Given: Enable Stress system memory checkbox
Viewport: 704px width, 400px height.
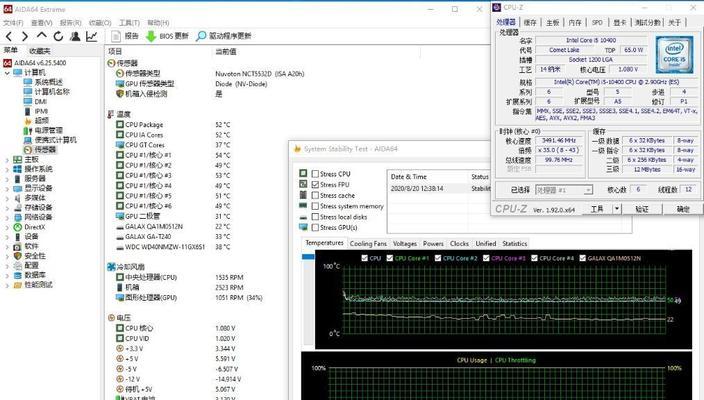Looking at the screenshot, I should [x=315, y=206].
